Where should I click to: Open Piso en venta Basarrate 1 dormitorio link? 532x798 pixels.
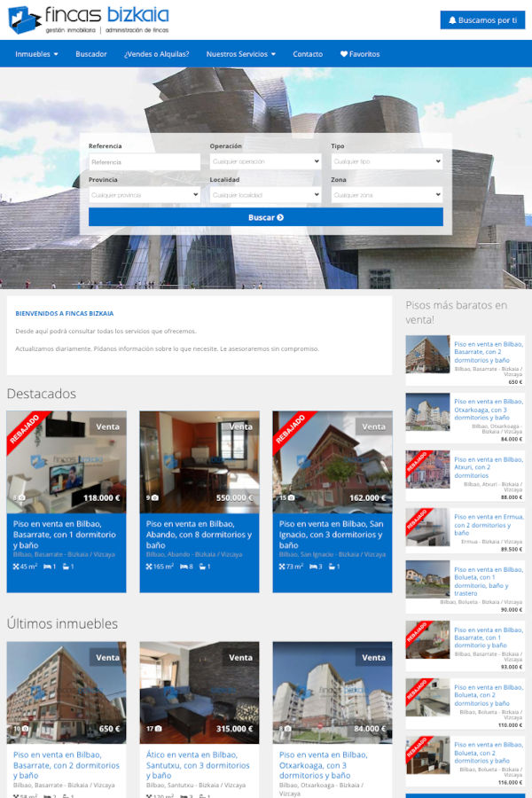pyautogui.click(x=65, y=535)
